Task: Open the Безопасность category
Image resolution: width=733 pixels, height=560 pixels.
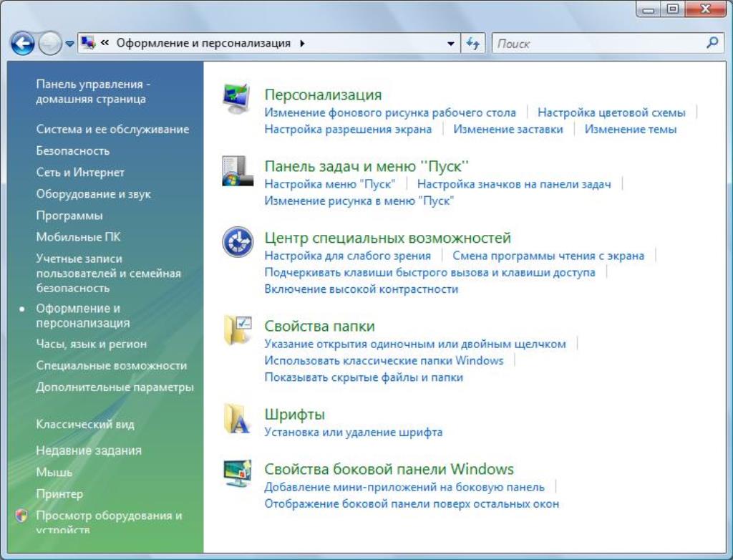Action: pyautogui.click(x=73, y=150)
